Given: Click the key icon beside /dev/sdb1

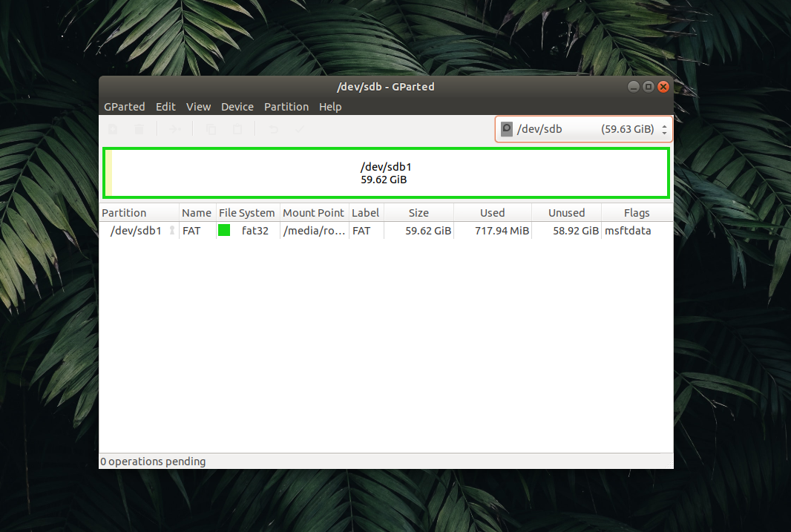Looking at the screenshot, I should coord(172,231).
